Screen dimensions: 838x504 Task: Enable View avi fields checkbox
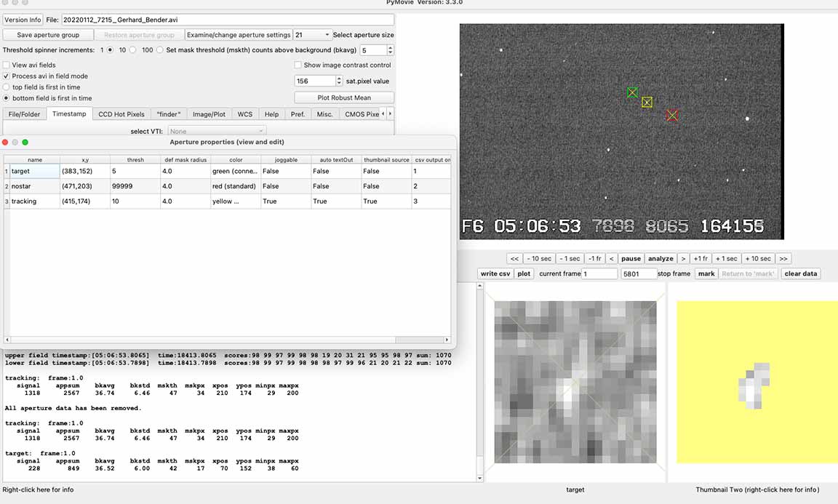[x=7, y=65]
